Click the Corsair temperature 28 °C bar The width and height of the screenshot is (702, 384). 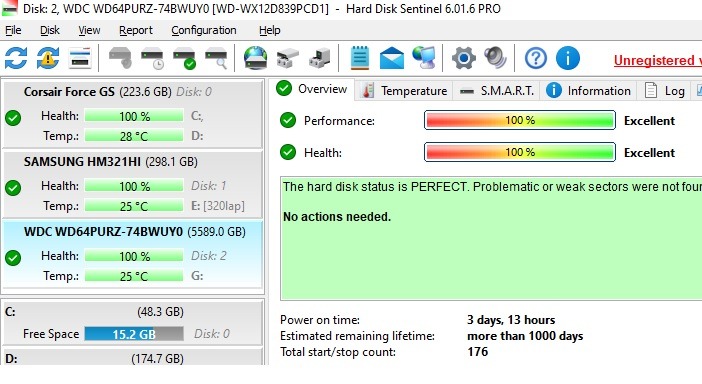click(134, 136)
